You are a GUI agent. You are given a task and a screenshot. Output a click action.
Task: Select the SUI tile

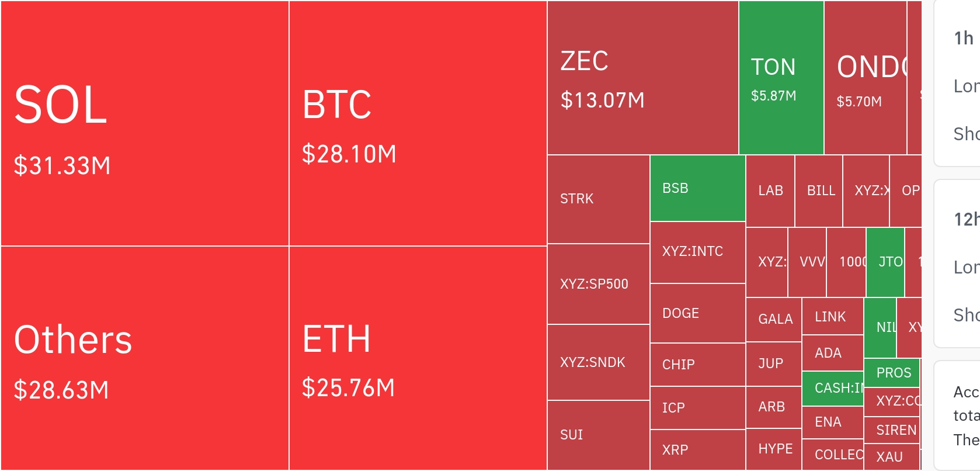coord(599,435)
